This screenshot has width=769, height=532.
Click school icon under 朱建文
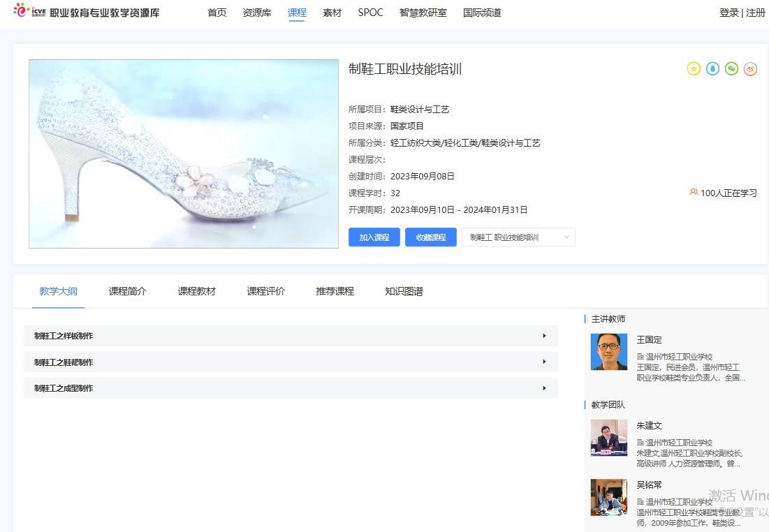640,442
